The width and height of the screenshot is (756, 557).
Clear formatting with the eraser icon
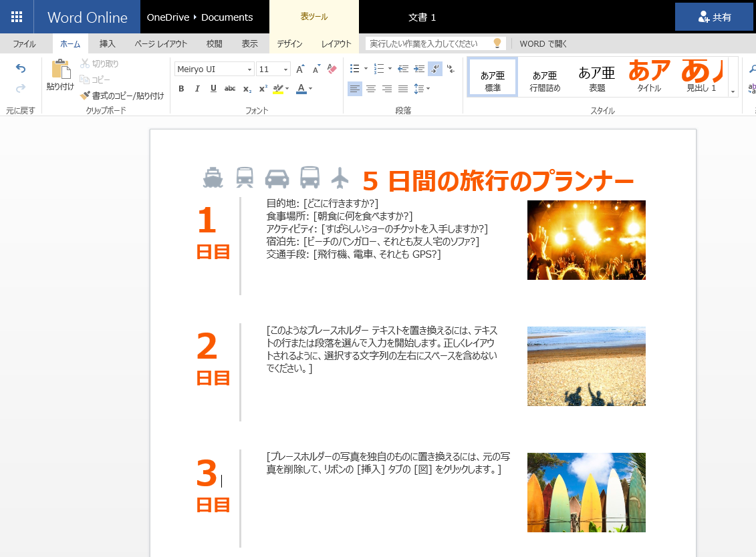click(x=332, y=69)
